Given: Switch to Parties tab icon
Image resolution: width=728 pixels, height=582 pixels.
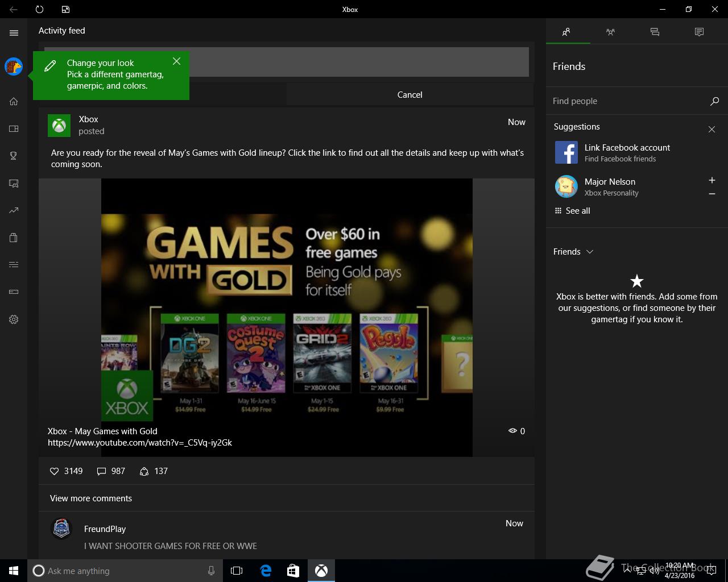Looking at the screenshot, I should pyautogui.click(x=610, y=32).
